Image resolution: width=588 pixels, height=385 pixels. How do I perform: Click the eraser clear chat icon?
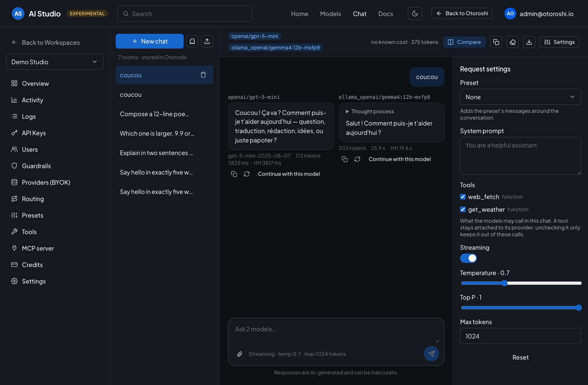pyautogui.click(x=512, y=42)
